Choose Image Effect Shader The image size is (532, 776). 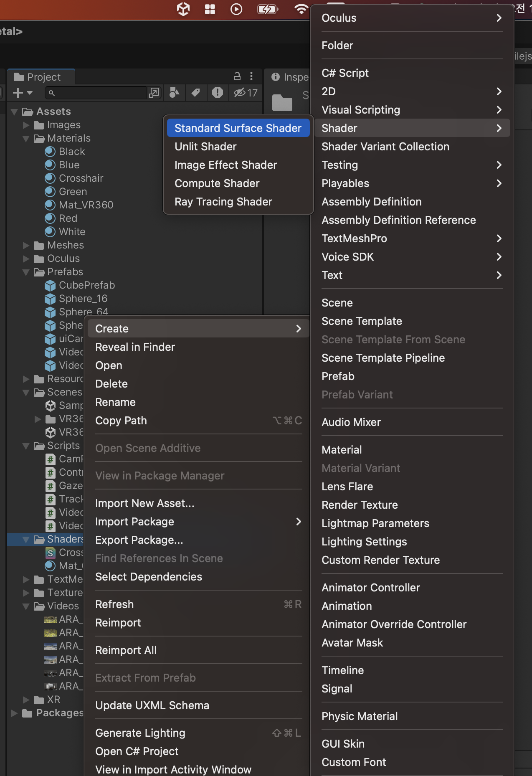tap(238, 165)
